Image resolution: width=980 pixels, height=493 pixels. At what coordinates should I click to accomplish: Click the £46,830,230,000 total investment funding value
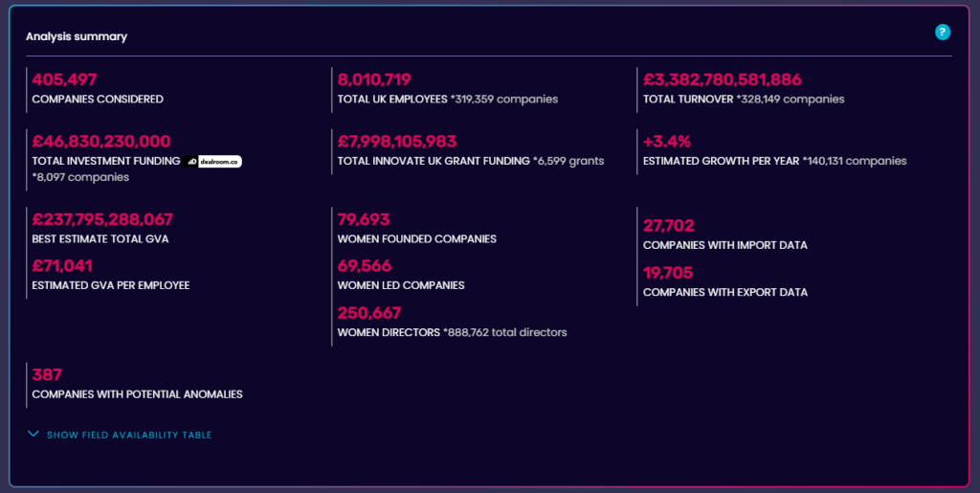point(101,142)
